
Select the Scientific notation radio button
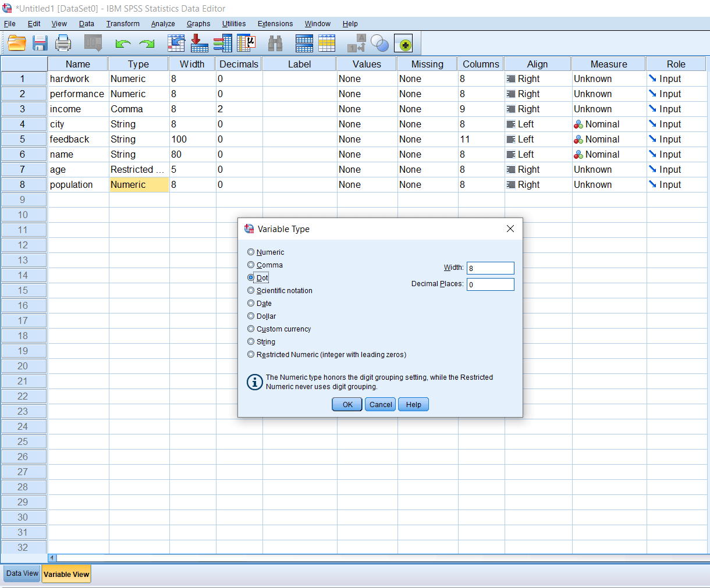tap(251, 290)
